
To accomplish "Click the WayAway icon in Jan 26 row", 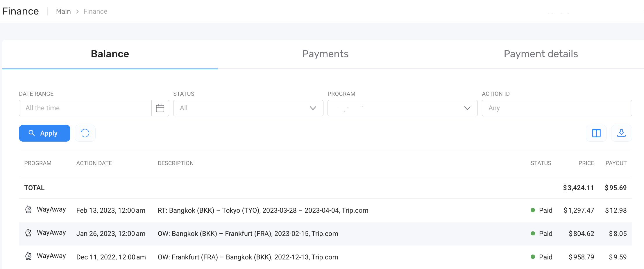I will (x=28, y=233).
